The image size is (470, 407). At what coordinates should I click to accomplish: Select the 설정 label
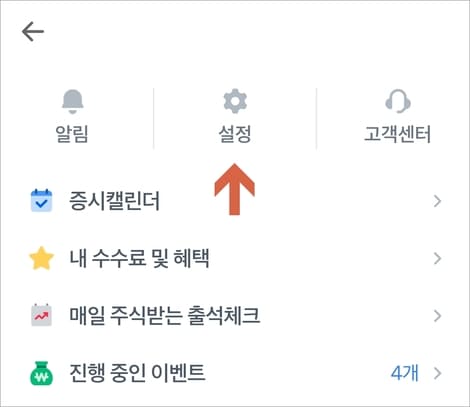point(235,134)
